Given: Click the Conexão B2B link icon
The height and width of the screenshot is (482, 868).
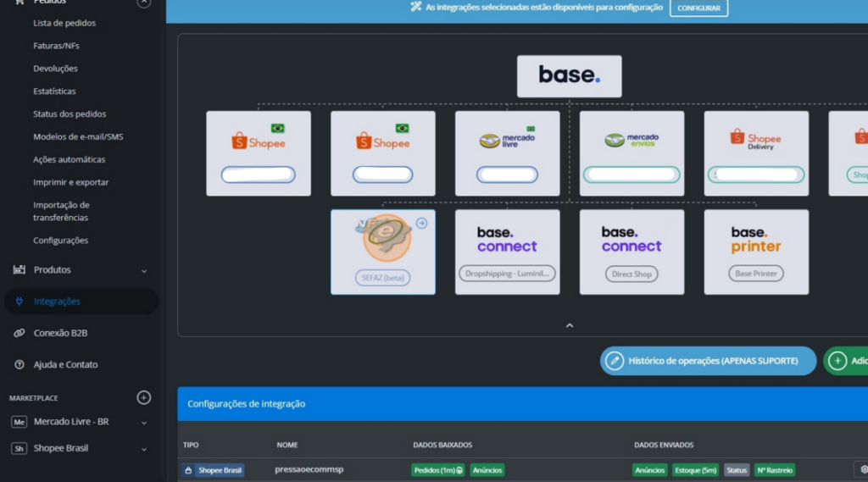Looking at the screenshot, I should [x=19, y=333].
